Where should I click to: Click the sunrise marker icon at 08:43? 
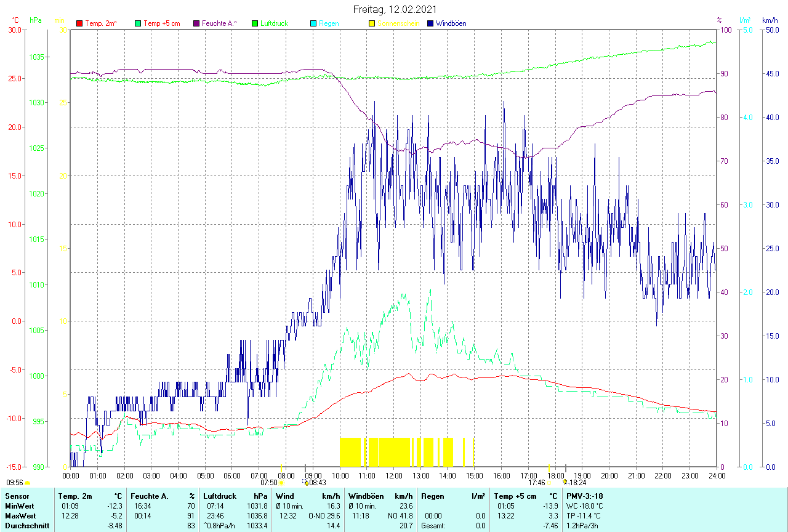coord(305,483)
